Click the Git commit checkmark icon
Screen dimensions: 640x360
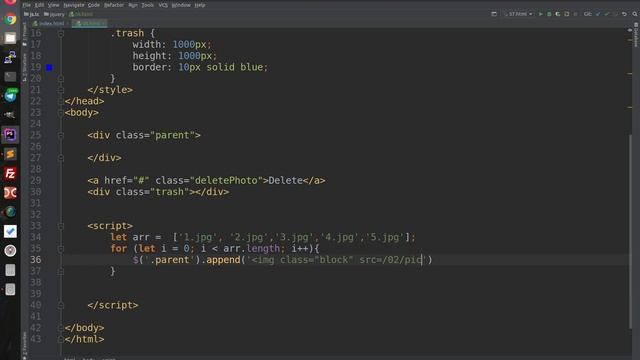pyautogui.click(x=607, y=14)
